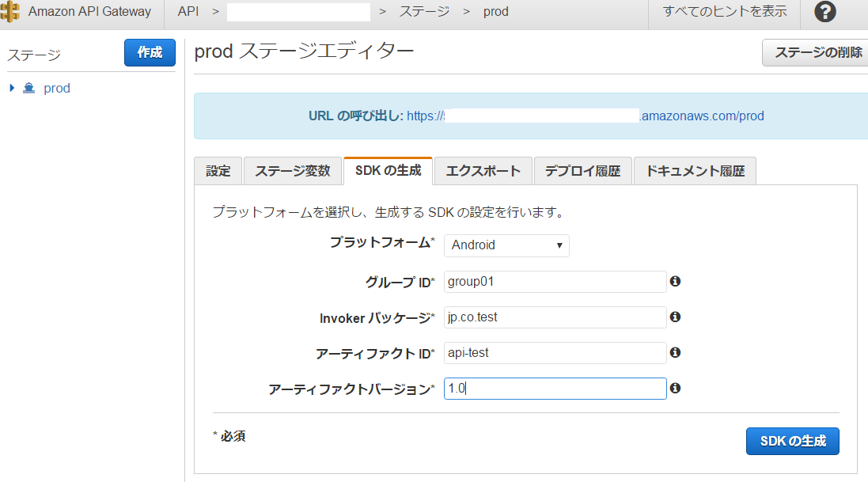
Task: Show all hints via すべてのヒントを表示
Action: [722, 11]
